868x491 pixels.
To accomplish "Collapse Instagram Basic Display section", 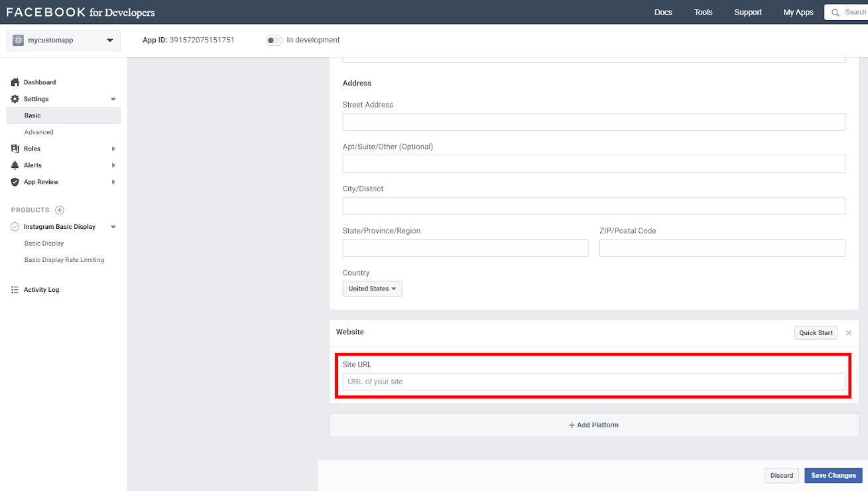I will coord(113,227).
